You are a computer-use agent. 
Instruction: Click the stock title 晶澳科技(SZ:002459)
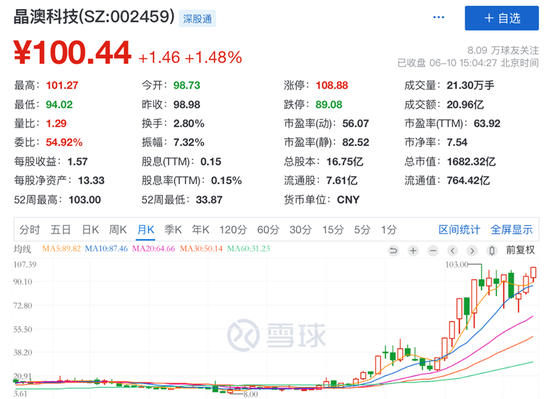pyautogui.click(x=94, y=16)
